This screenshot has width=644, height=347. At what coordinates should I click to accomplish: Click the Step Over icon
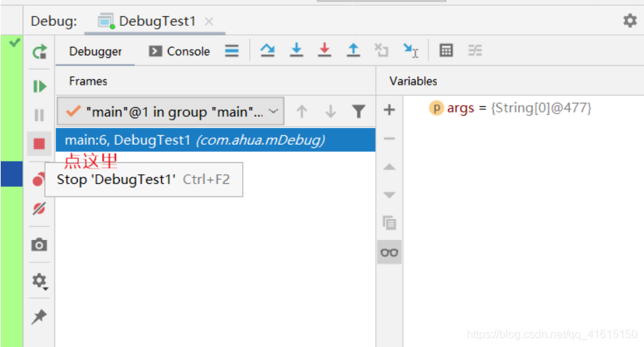(267, 50)
